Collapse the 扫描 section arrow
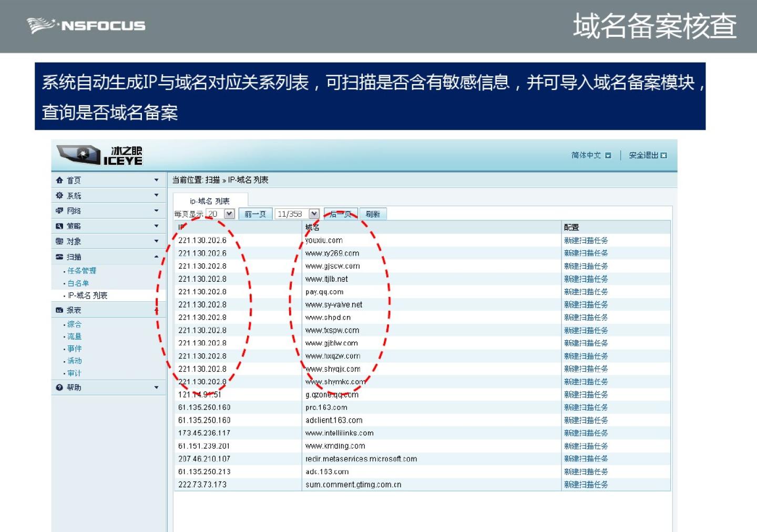757x532 pixels. (x=156, y=257)
